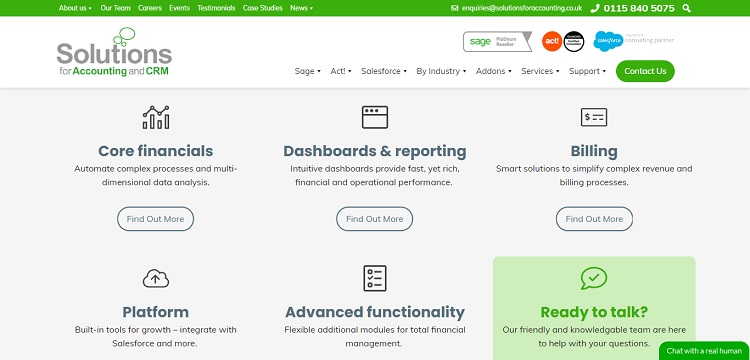Open the Careers page link
Image resolution: width=750 pixels, height=360 pixels.
pyautogui.click(x=150, y=8)
